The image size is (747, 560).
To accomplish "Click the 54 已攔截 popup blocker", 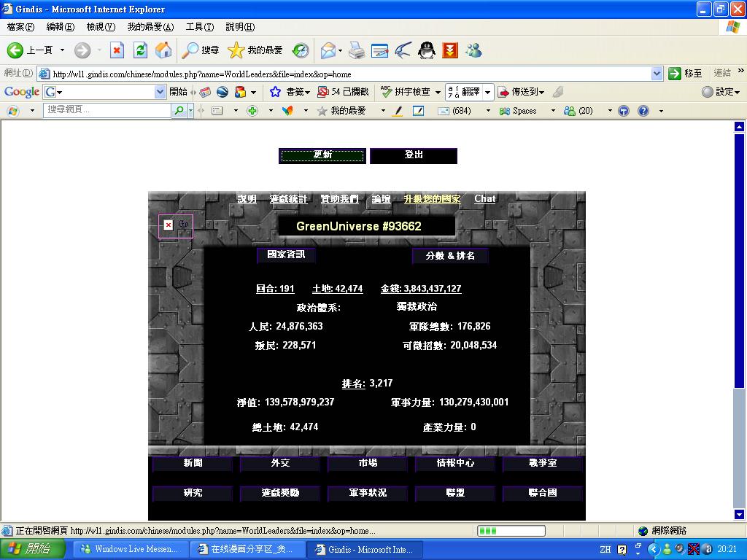I will 344,91.
